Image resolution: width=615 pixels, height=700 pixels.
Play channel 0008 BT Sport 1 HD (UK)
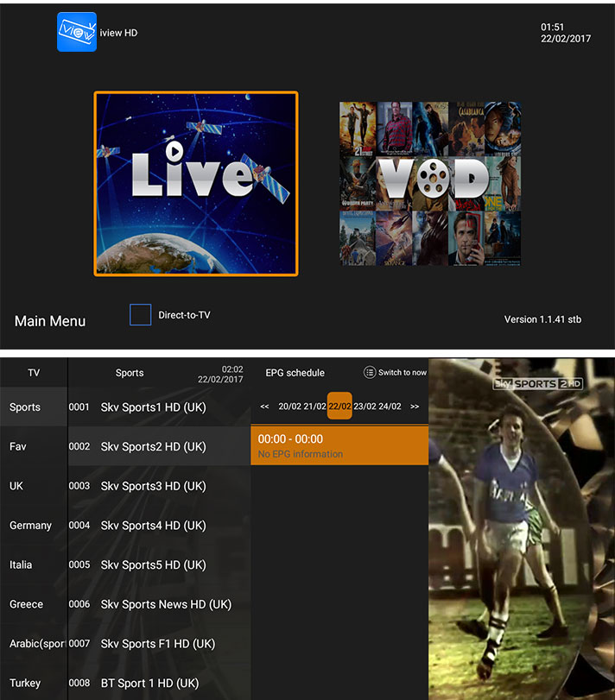pos(159,683)
